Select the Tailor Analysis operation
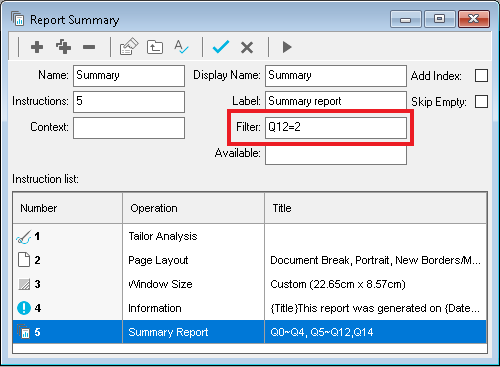Screen dimensions: 500x367 point(163,236)
